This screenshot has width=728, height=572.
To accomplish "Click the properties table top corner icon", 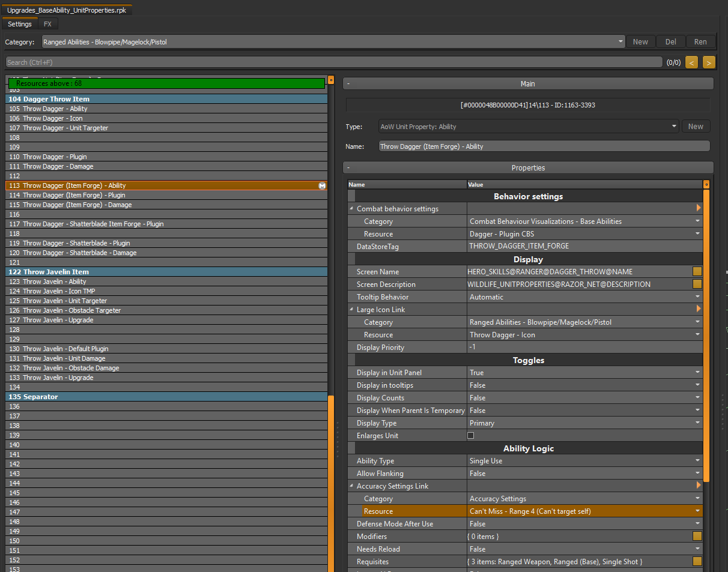I will [706, 185].
